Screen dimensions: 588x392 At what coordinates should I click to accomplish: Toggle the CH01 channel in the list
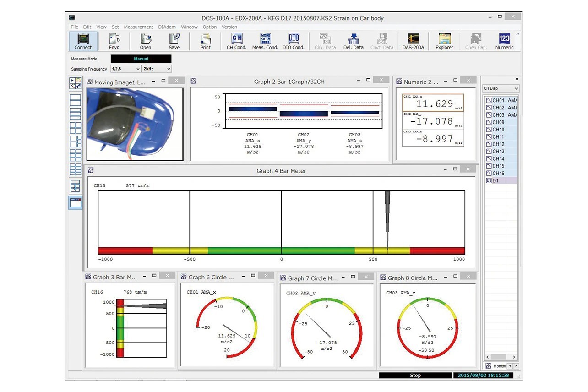[x=498, y=100]
